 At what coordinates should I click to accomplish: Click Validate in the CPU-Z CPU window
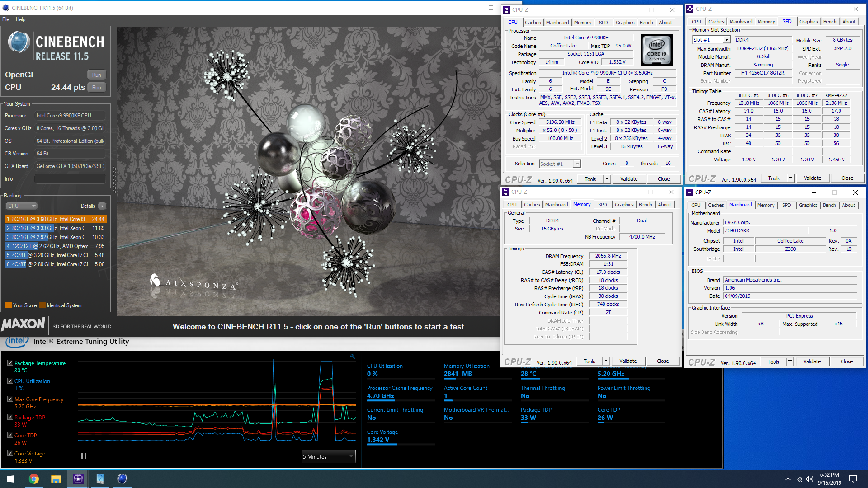click(629, 179)
